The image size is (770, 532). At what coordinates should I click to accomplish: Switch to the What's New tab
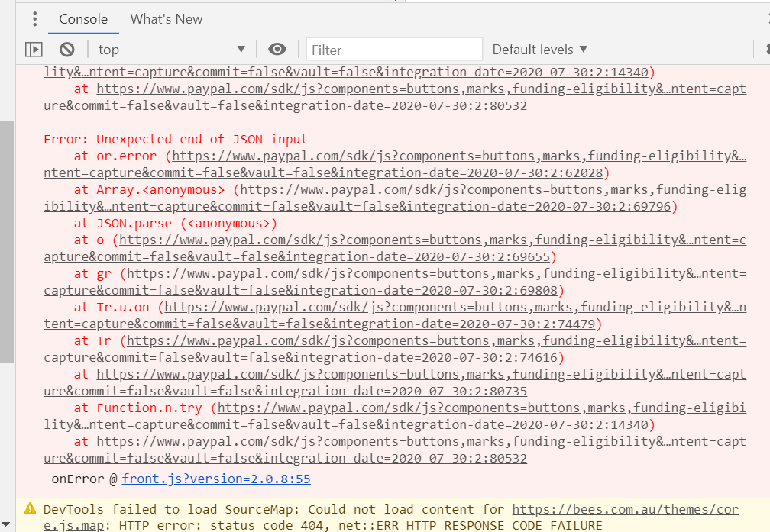[x=166, y=19]
